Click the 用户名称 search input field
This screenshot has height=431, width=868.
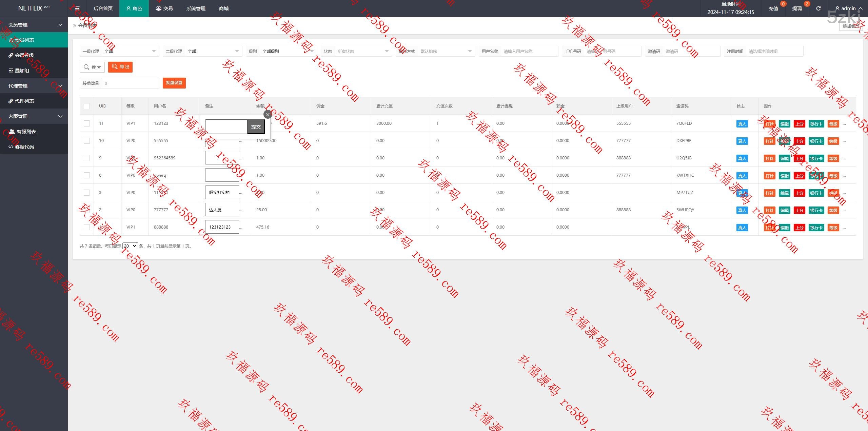pyautogui.click(x=529, y=52)
